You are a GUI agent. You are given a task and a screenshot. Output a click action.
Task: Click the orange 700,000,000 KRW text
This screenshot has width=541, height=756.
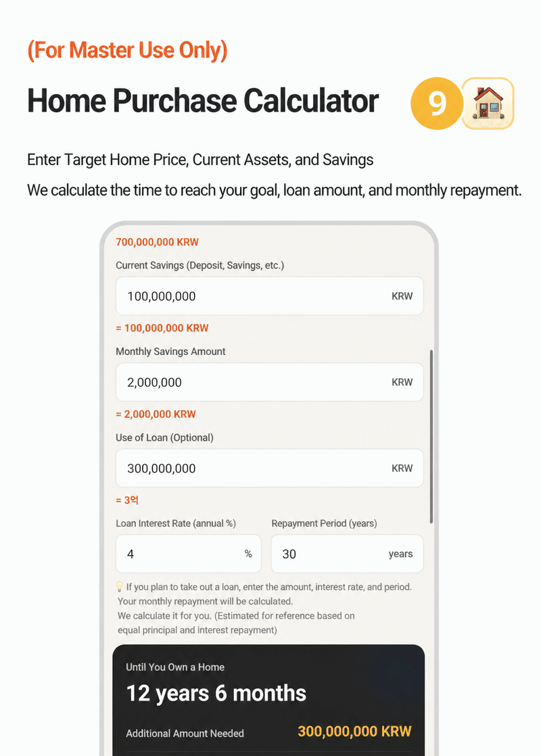click(x=157, y=242)
